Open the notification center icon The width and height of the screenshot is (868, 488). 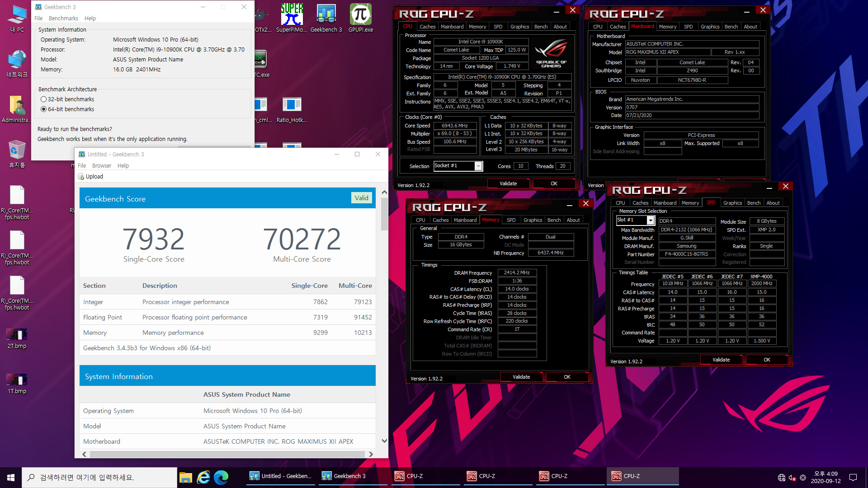853,477
